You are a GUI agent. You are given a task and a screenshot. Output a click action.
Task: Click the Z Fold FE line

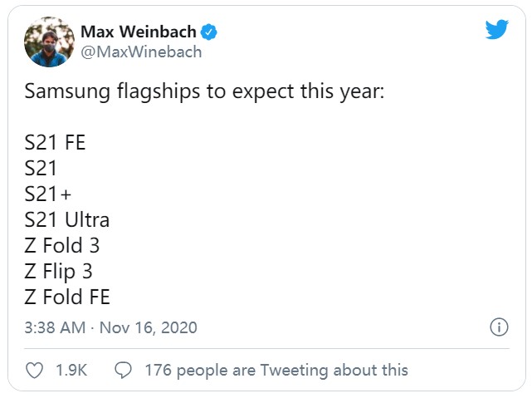tap(67, 297)
